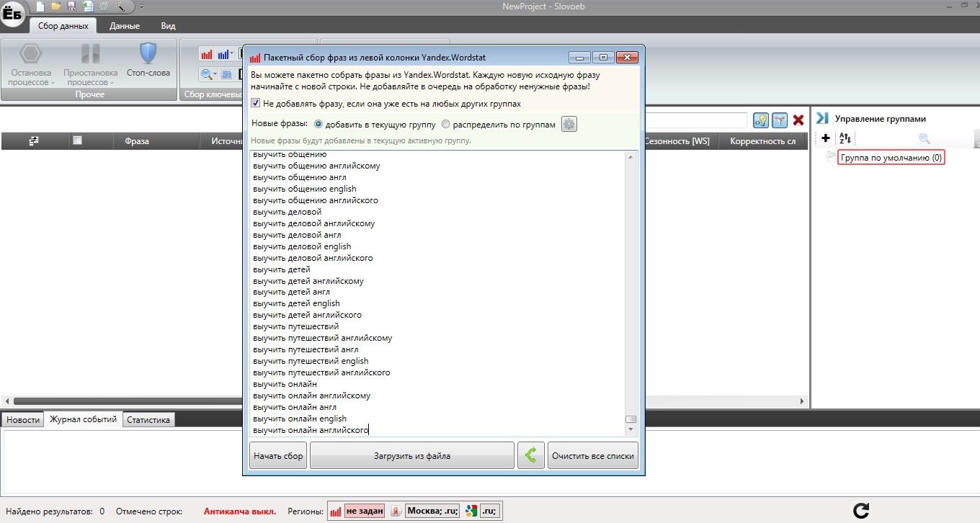
Task: Click the A-Z sort groups icon
Action: coord(846,138)
